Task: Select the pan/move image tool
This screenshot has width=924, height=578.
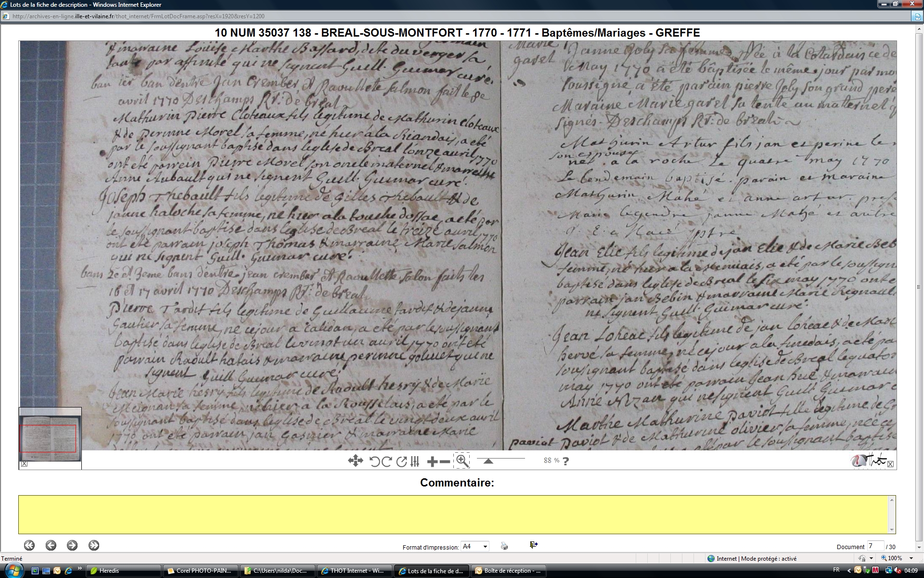Action: pos(355,461)
